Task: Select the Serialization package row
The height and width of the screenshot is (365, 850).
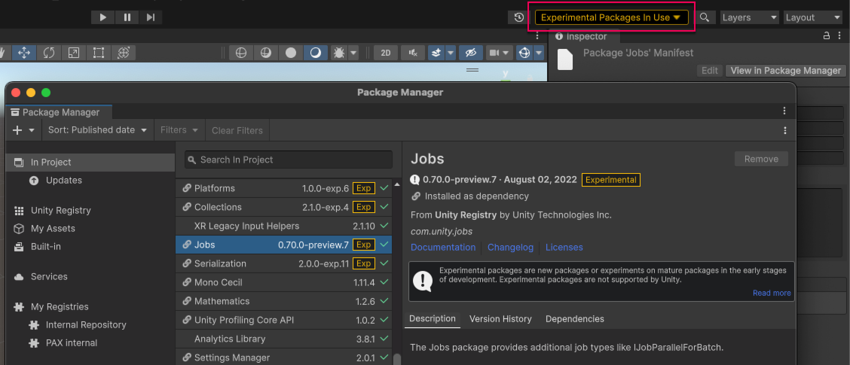Action: coord(285,264)
